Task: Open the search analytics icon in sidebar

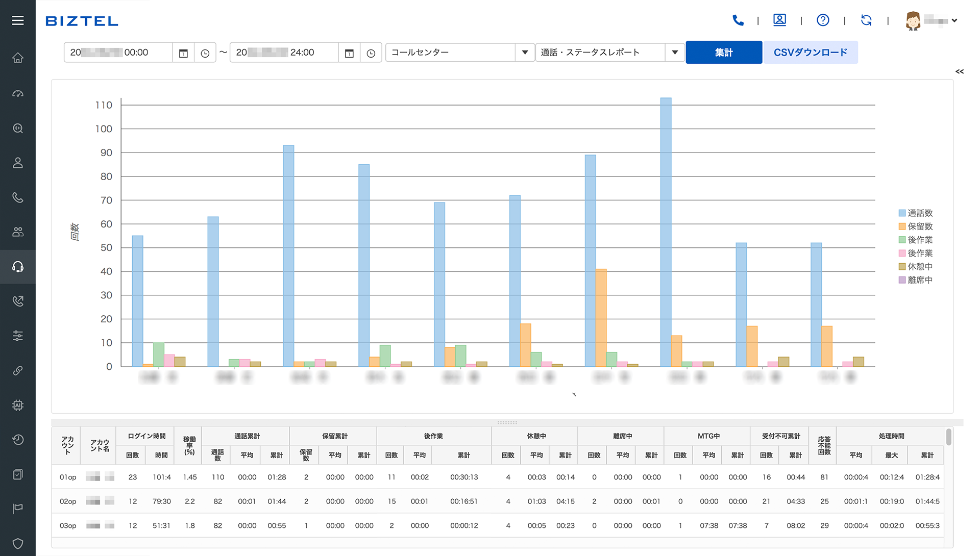Action: pos(18,128)
